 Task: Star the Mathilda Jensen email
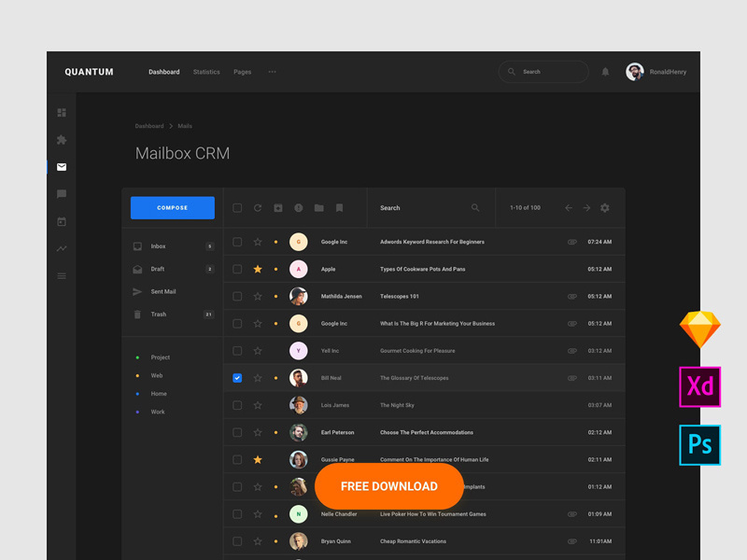pos(258,296)
